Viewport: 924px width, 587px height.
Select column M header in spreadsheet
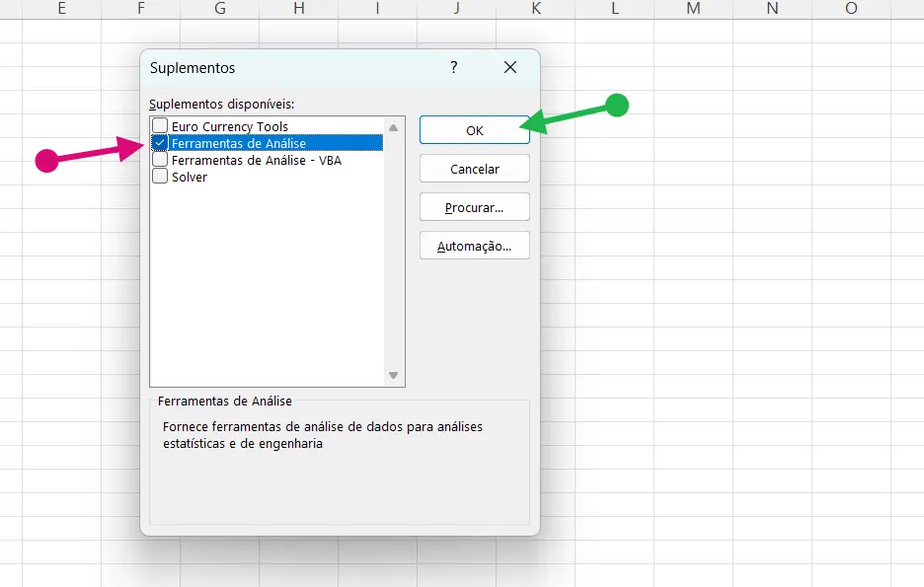click(x=694, y=9)
